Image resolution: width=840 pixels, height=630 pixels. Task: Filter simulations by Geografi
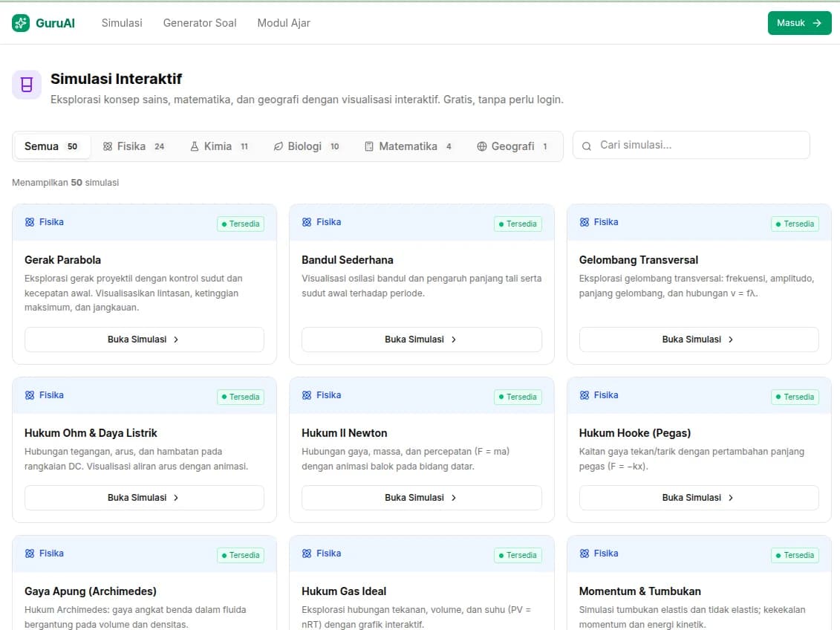pos(512,146)
